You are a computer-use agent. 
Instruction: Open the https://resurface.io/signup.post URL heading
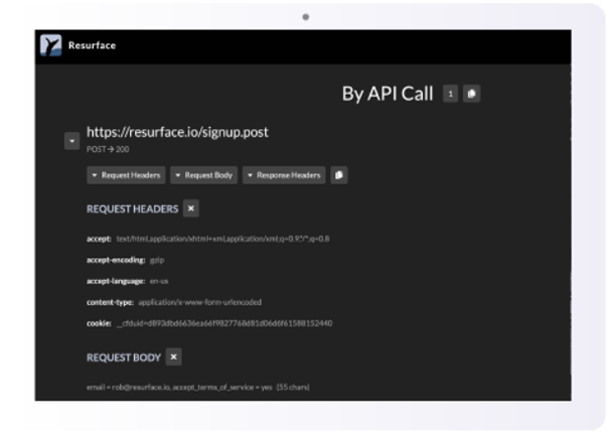(x=177, y=132)
